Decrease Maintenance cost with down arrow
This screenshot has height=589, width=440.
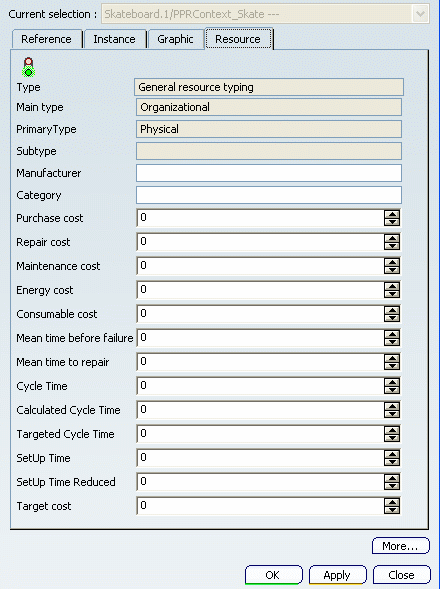[392, 270]
